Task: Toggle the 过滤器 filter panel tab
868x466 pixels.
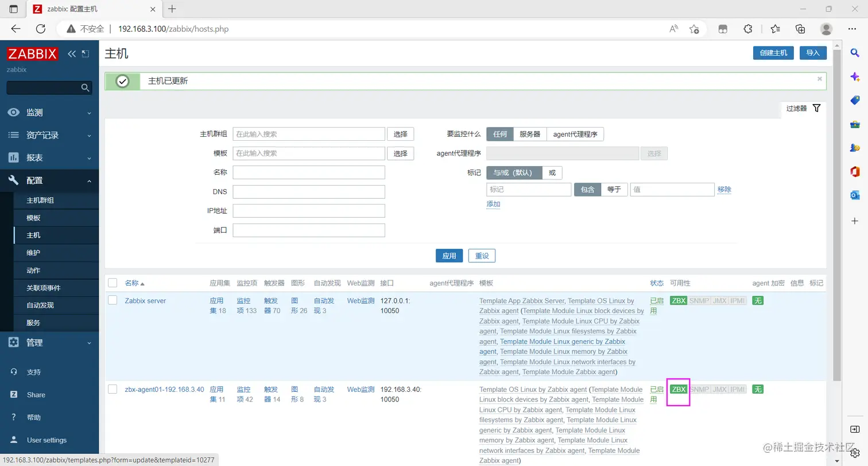Action: 804,108
